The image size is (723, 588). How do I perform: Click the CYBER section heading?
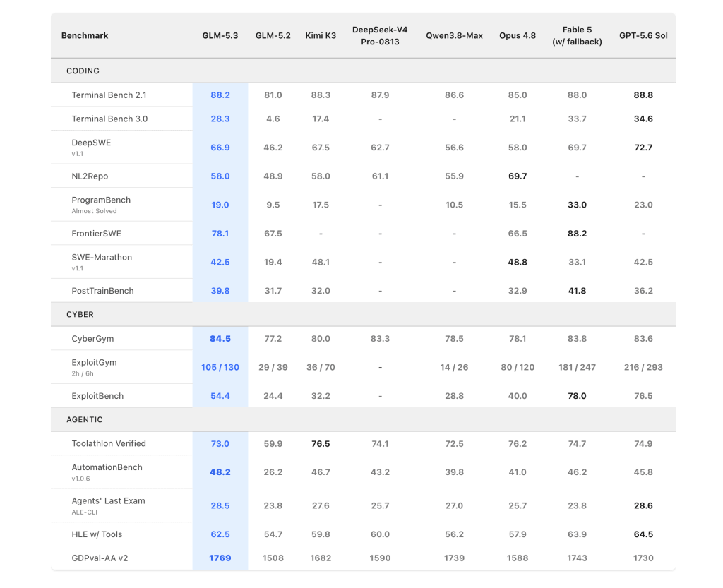click(x=80, y=314)
